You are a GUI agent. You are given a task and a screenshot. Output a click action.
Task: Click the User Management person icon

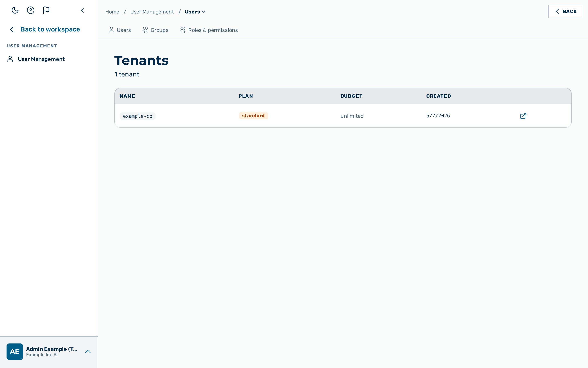tap(10, 59)
